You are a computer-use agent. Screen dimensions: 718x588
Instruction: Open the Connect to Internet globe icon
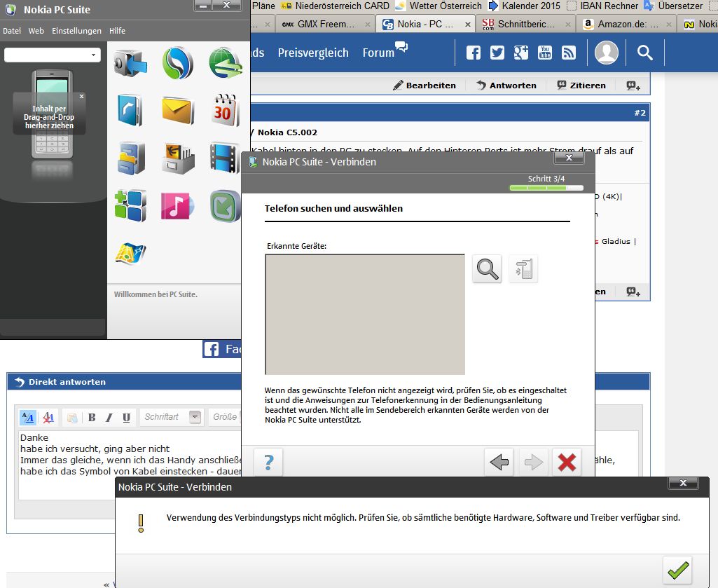pyautogui.click(x=226, y=63)
